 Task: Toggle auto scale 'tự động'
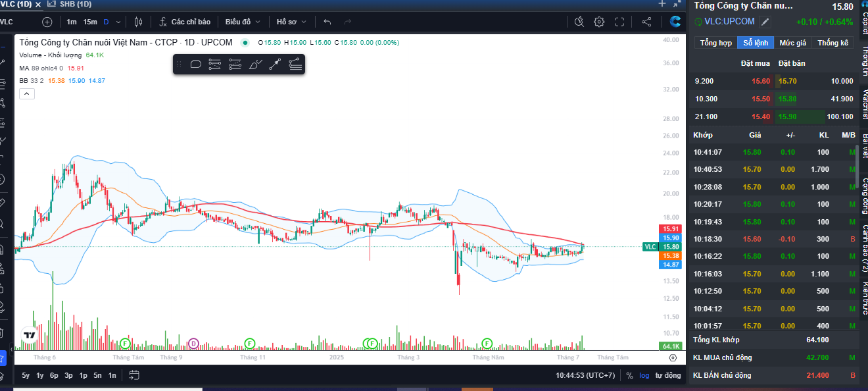[x=668, y=375]
